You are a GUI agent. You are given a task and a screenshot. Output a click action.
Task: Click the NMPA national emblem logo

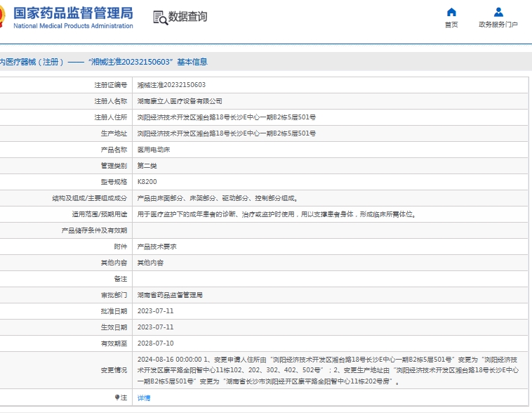pyautogui.click(x=2, y=17)
